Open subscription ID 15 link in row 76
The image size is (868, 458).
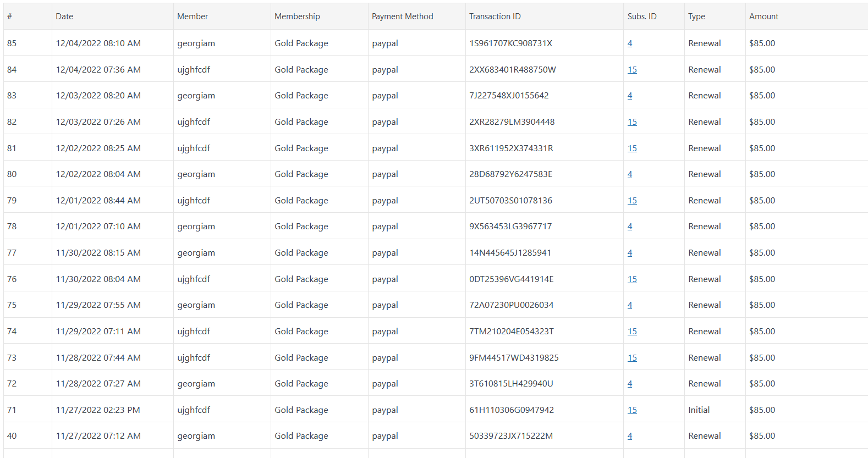[x=632, y=279]
